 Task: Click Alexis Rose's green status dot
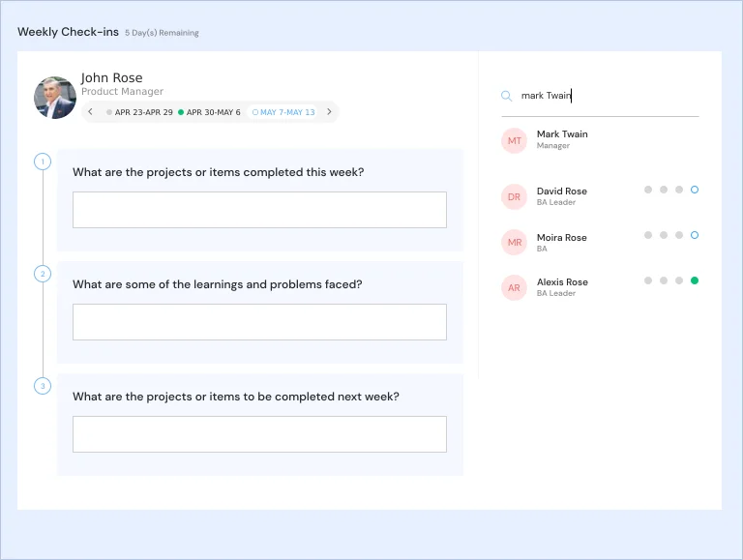[x=695, y=280]
